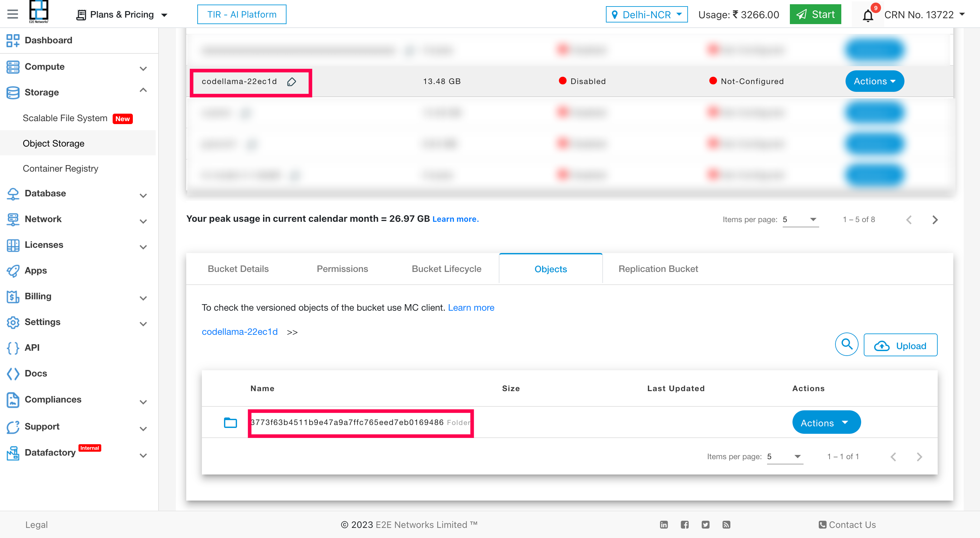Click the Billing icon in sidebar
The image size is (980, 538).
point(13,296)
